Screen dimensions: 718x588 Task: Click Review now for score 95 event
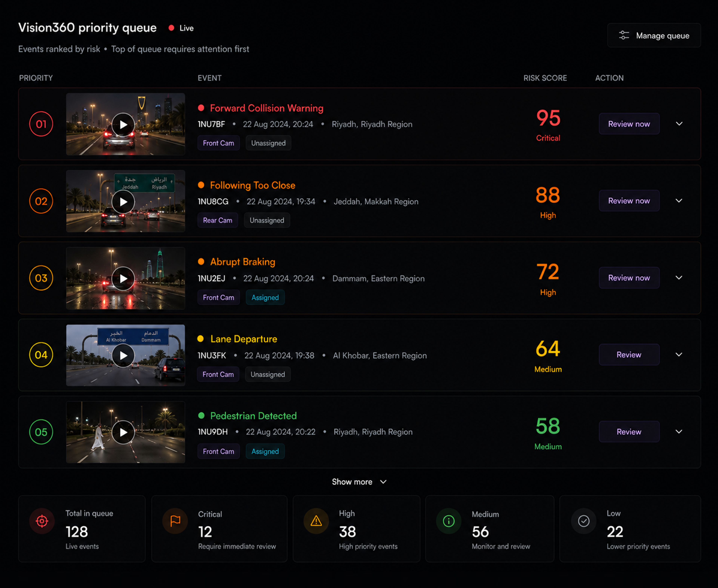tap(629, 124)
